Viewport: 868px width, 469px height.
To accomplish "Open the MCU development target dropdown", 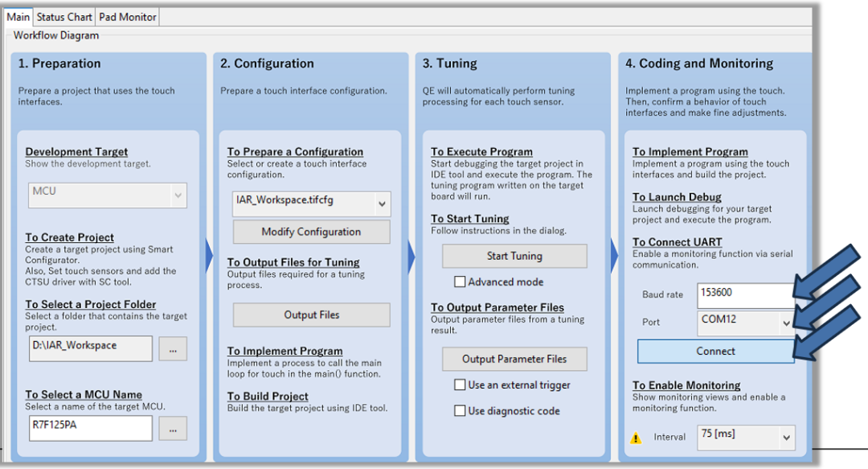I will [108, 195].
